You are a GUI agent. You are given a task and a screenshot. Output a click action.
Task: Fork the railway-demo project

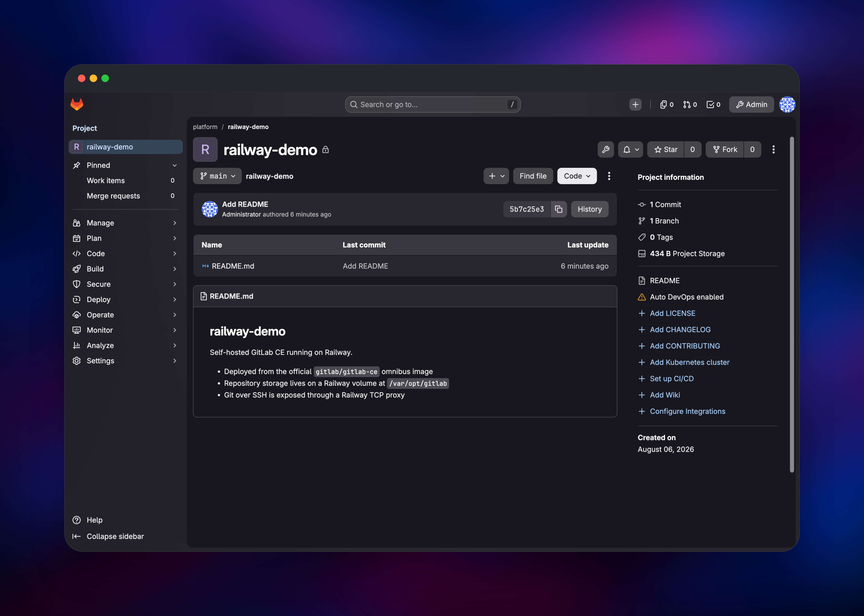click(x=725, y=149)
